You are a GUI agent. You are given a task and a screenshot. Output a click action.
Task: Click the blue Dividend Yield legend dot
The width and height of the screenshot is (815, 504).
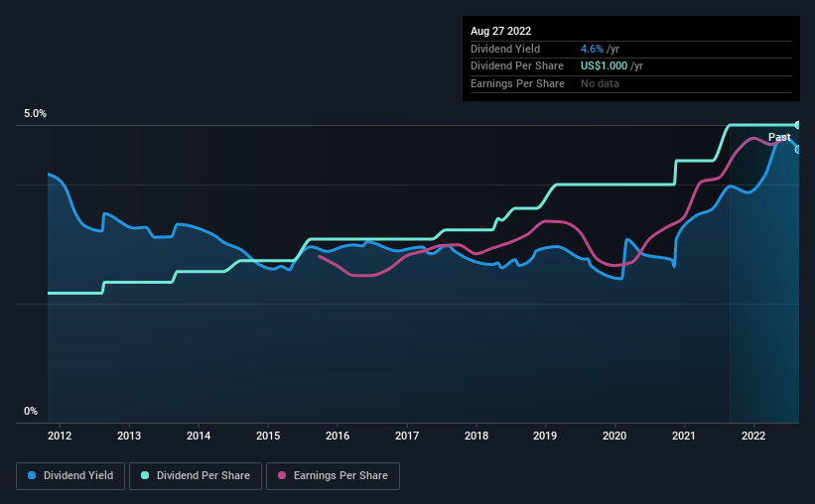pyautogui.click(x=32, y=475)
